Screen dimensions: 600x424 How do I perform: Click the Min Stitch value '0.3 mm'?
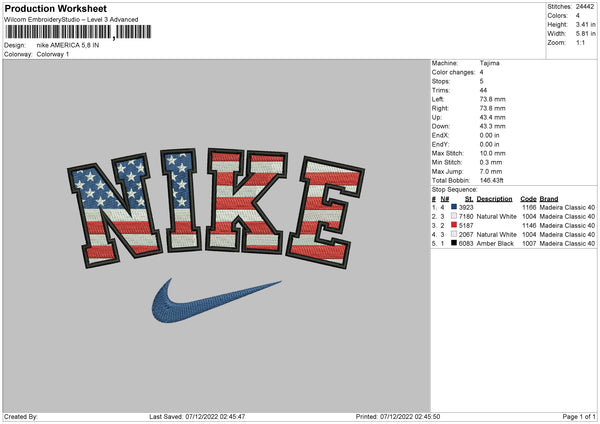(491, 163)
